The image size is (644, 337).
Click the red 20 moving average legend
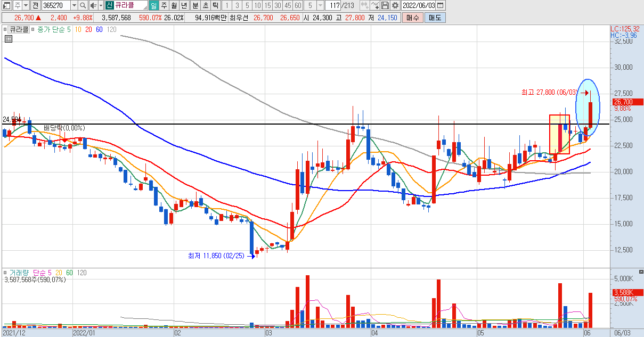pos(88,30)
